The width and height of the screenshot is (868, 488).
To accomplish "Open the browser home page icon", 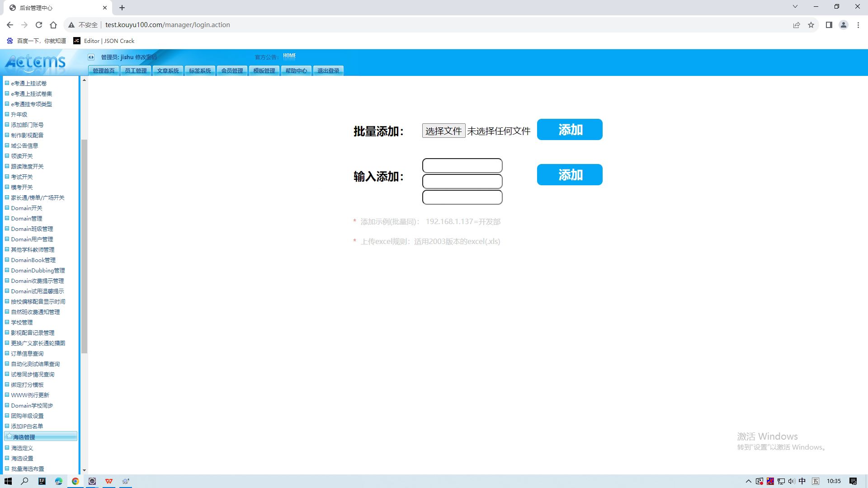I will [x=53, y=25].
